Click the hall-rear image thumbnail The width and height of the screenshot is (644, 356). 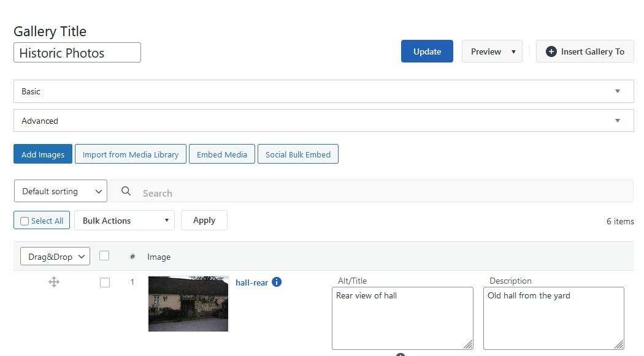coord(188,304)
